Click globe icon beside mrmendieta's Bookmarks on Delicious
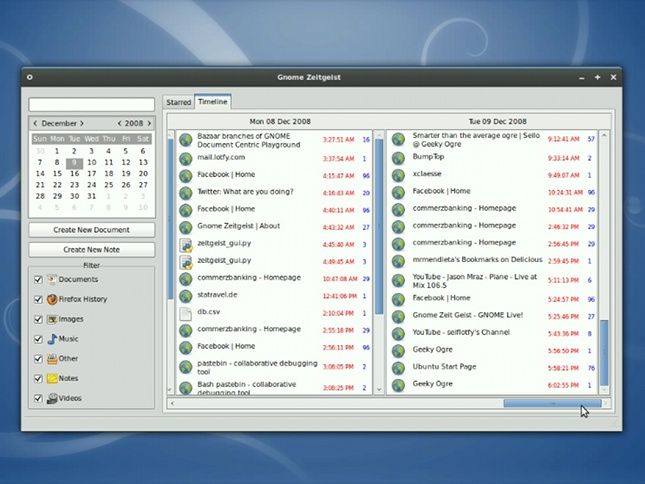This screenshot has height=484, width=645. [x=398, y=261]
